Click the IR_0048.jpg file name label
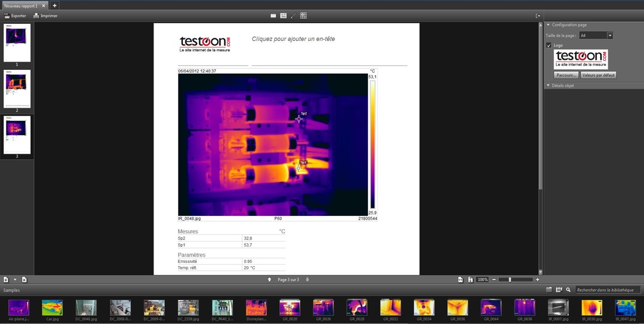644x324 pixels. (188, 219)
